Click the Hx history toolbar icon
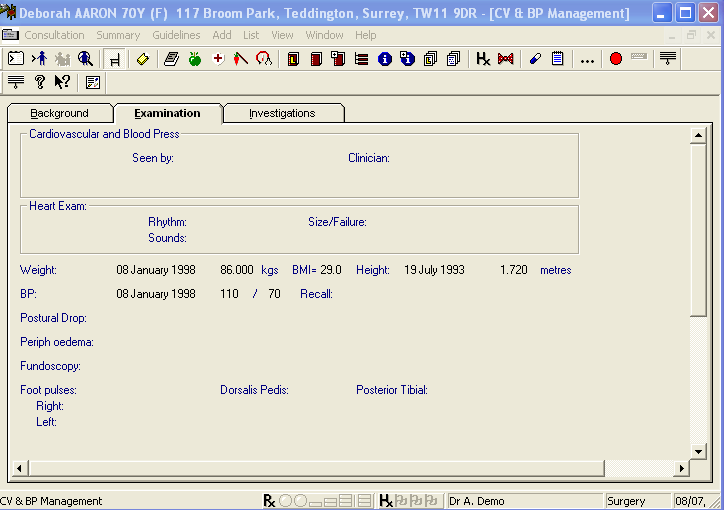This screenshot has width=724, height=510. 483,59
